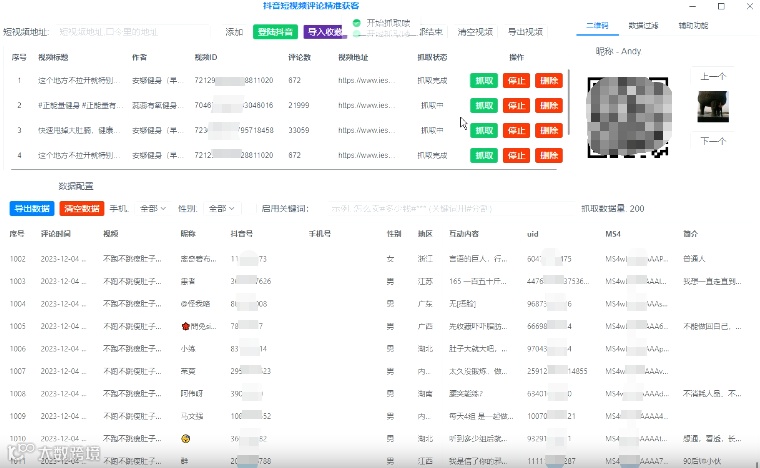The width and height of the screenshot is (760, 468).
Task: Click the 评论数 column header
Action: pyautogui.click(x=299, y=57)
